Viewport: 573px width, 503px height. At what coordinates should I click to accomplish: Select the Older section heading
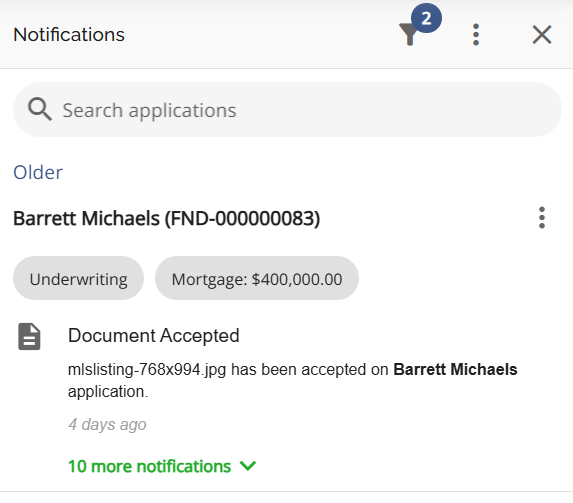[38, 172]
